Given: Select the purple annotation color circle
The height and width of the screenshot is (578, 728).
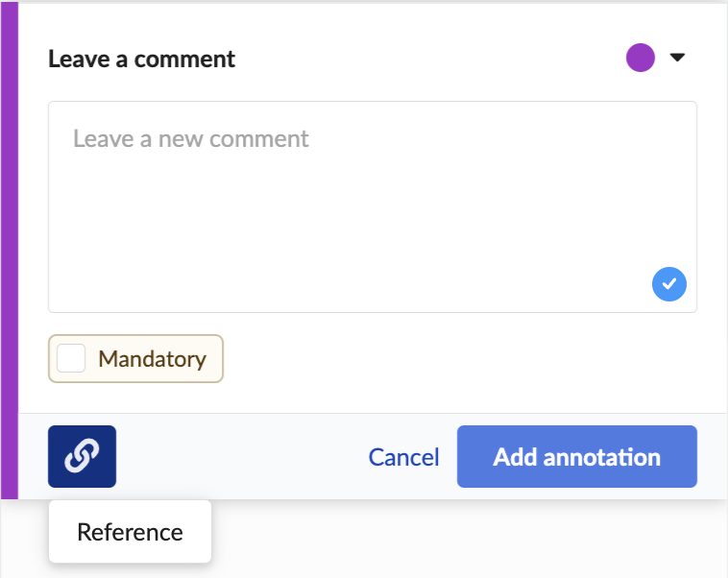Looking at the screenshot, I should click(x=641, y=58).
